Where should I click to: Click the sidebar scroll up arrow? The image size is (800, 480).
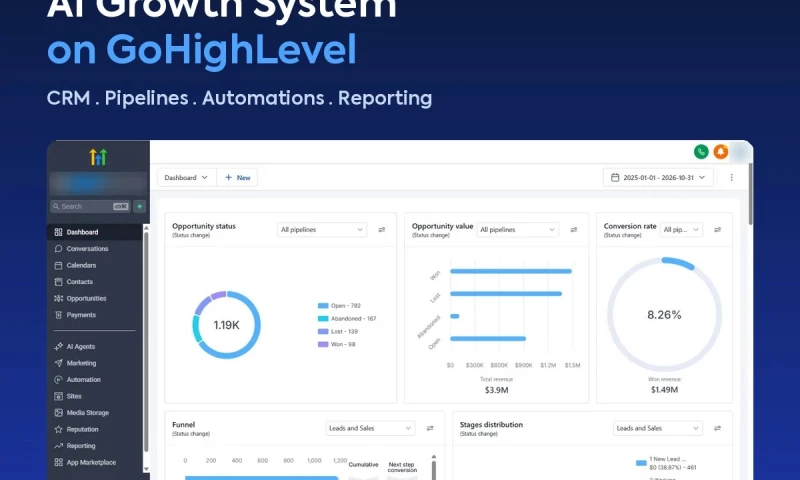[x=146, y=228]
